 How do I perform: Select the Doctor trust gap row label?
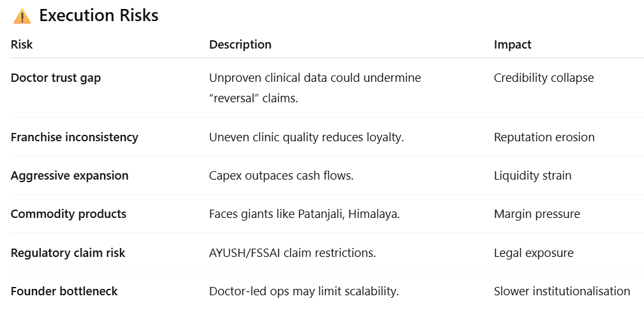tap(56, 78)
